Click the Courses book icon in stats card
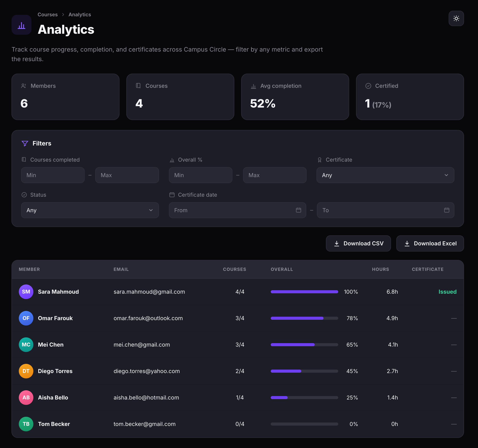 pyautogui.click(x=138, y=86)
